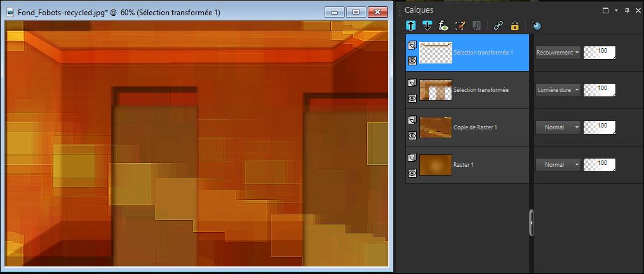
Task: Open blend mode dropdown of Copie de Raster 1
Action: (558, 127)
